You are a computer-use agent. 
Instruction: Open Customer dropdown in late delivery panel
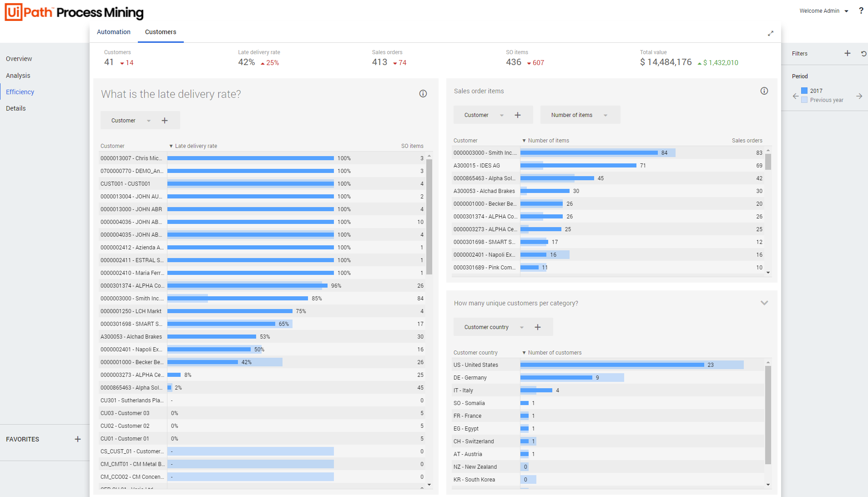pos(131,121)
